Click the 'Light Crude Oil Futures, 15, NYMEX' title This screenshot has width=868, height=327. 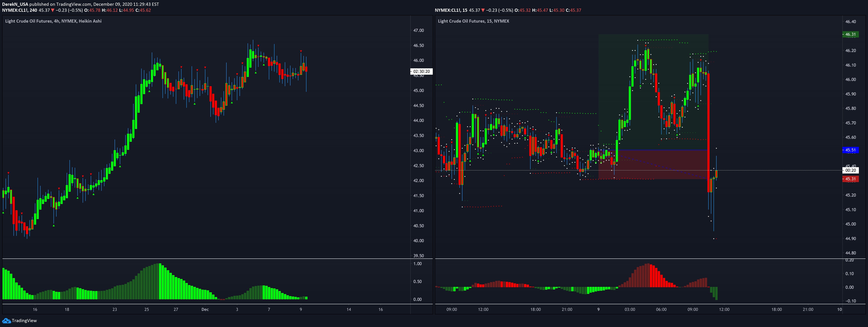(x=473, y=21)
